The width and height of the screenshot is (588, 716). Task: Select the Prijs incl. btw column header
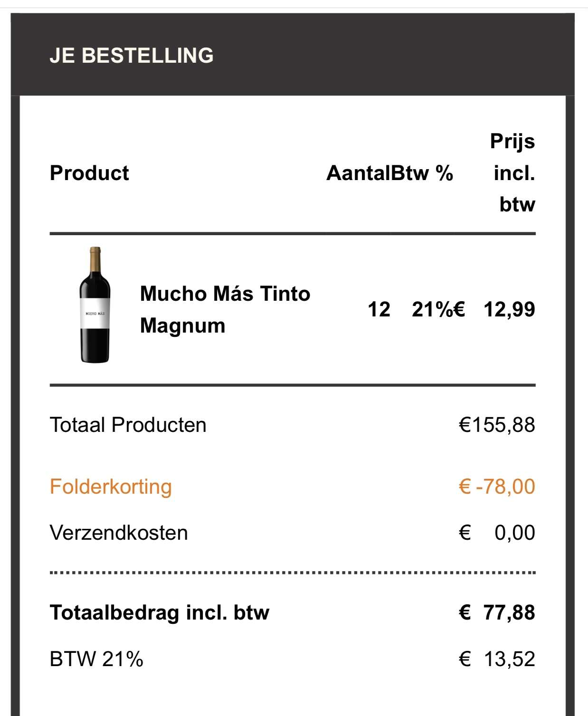[513, 173]
